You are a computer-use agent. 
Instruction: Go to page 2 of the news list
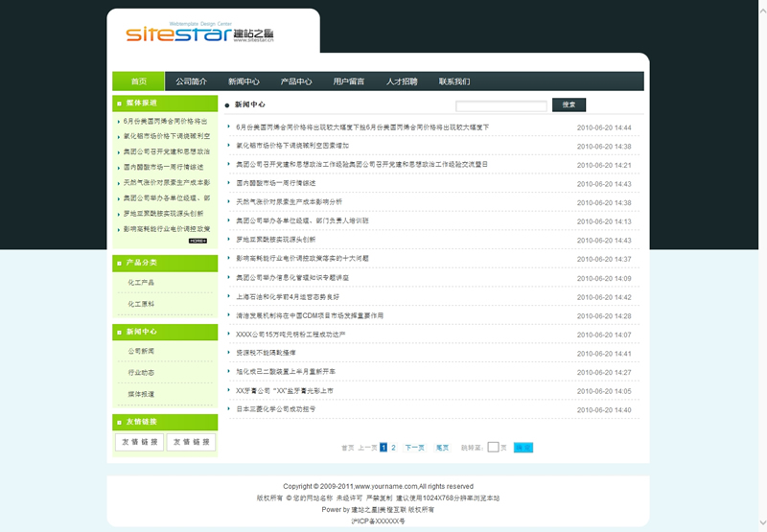coord(393,448)
